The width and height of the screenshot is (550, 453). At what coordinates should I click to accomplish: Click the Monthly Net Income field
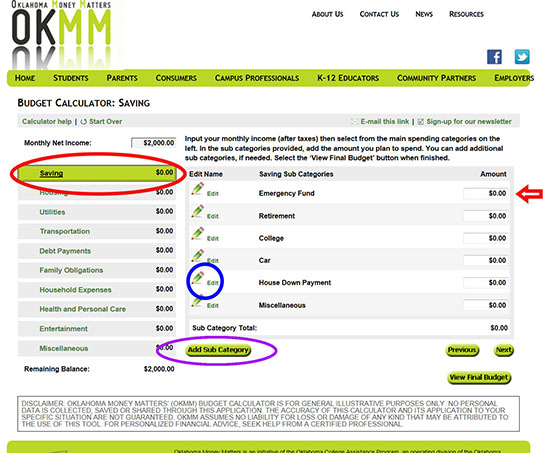pyautogui.click(x=153, y=143)
